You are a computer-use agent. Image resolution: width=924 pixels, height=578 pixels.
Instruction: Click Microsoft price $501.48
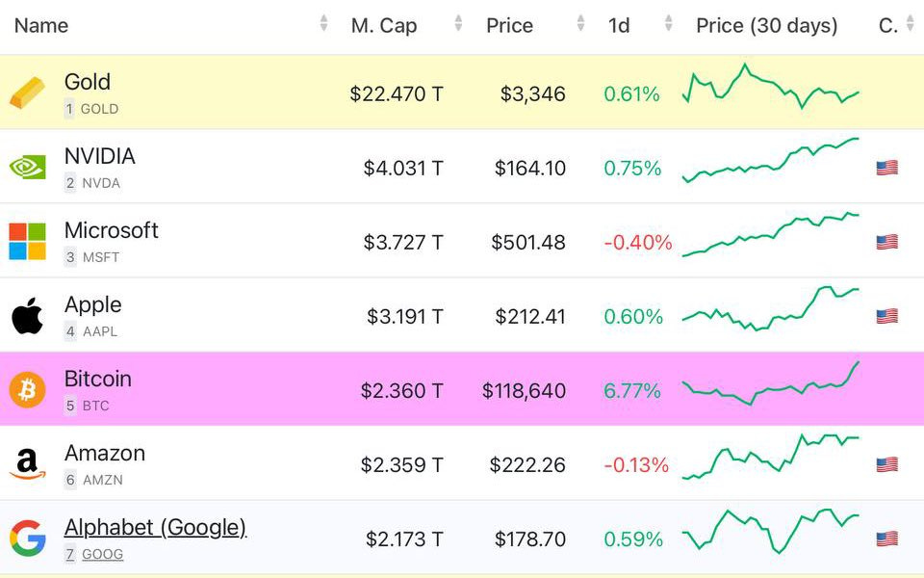click(528, 243)
